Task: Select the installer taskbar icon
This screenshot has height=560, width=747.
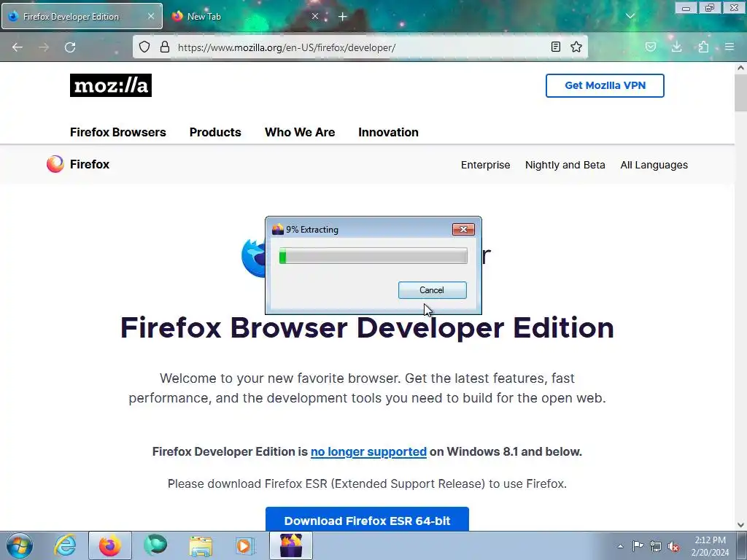Action: click(291, 545)
